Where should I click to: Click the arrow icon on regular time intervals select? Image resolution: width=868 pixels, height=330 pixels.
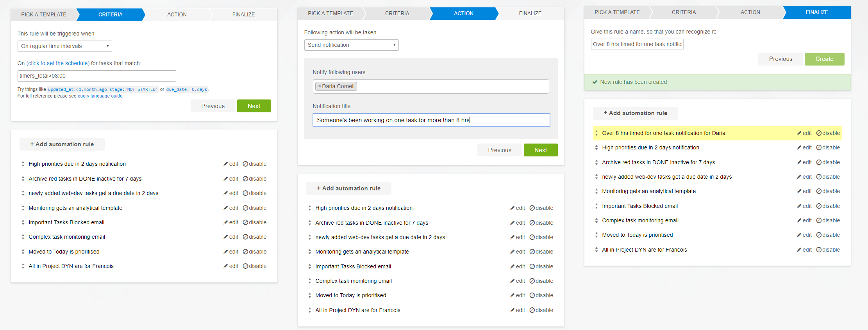coord(107,46)
